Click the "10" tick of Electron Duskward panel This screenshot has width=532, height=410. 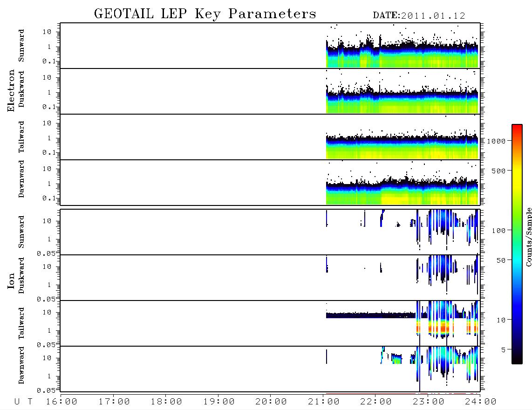(x=47, y=77)
